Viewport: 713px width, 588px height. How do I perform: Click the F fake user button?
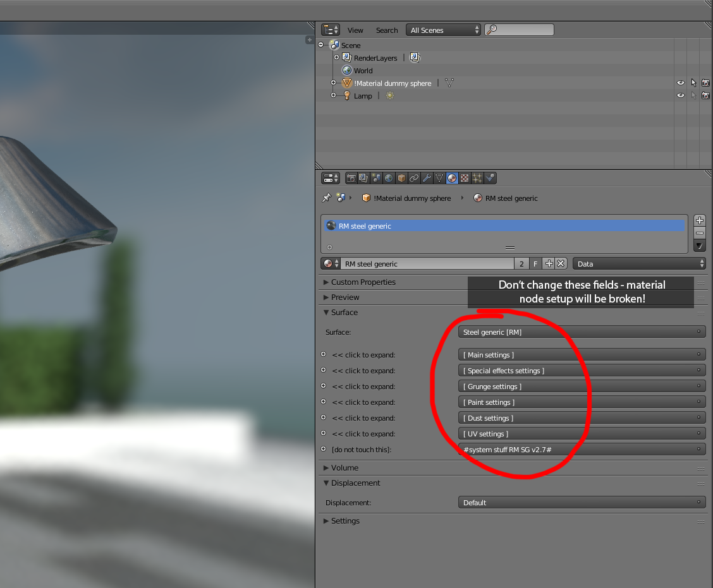click(x=535, y=264)
